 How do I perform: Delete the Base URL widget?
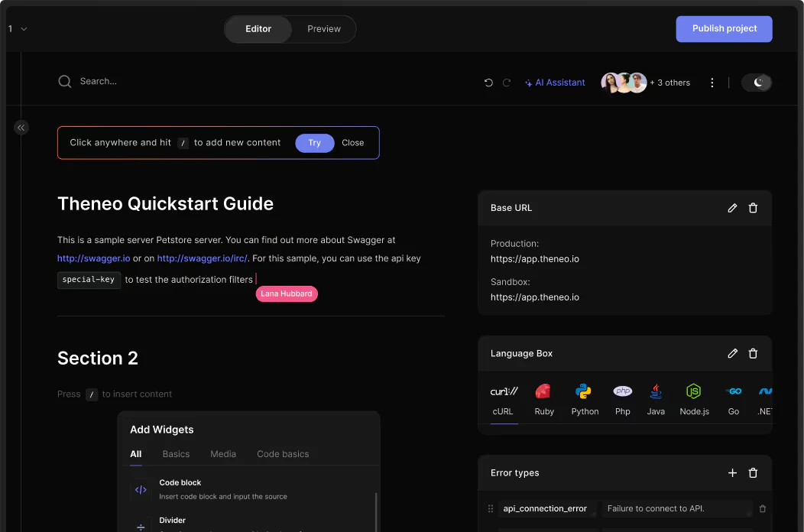pos(753,208)
